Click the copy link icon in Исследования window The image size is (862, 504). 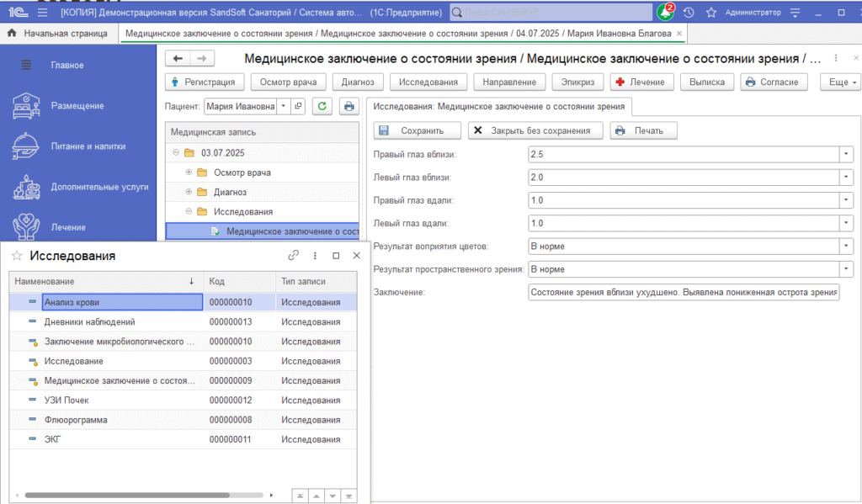293,256
